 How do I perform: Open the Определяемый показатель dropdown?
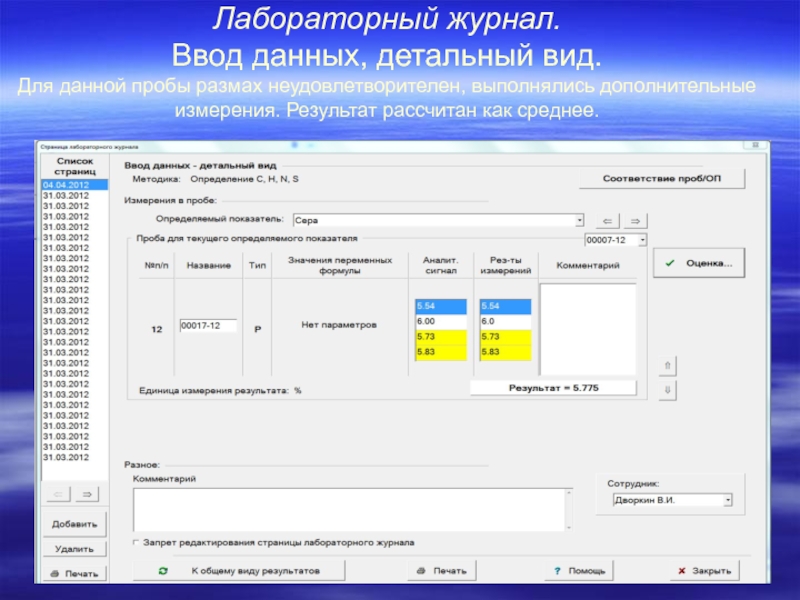pos(580,220)
